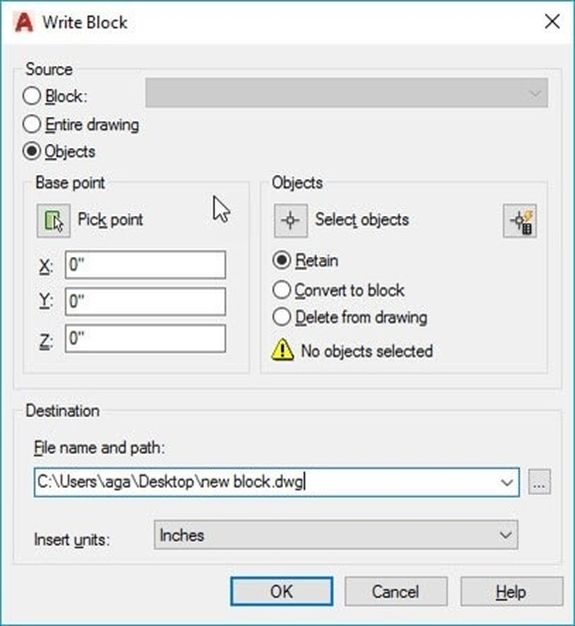Select the Objects source radio button
Screen dimensions: 575x626
[32, 151]
